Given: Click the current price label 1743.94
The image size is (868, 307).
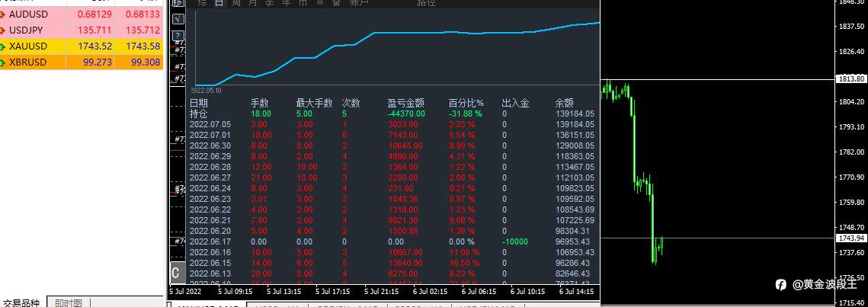Looking at the screenshot, I should tap(853, 238).
